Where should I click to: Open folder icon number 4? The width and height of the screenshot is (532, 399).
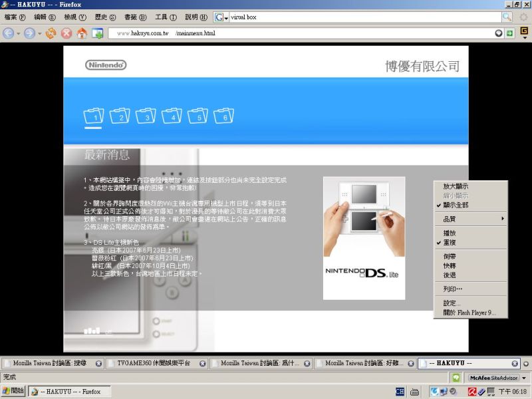172,116
